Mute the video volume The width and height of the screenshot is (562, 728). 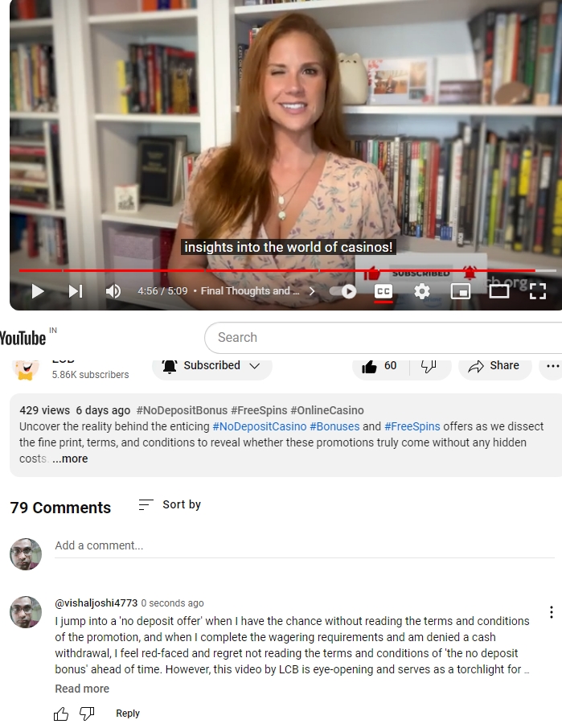coord(113,291)
